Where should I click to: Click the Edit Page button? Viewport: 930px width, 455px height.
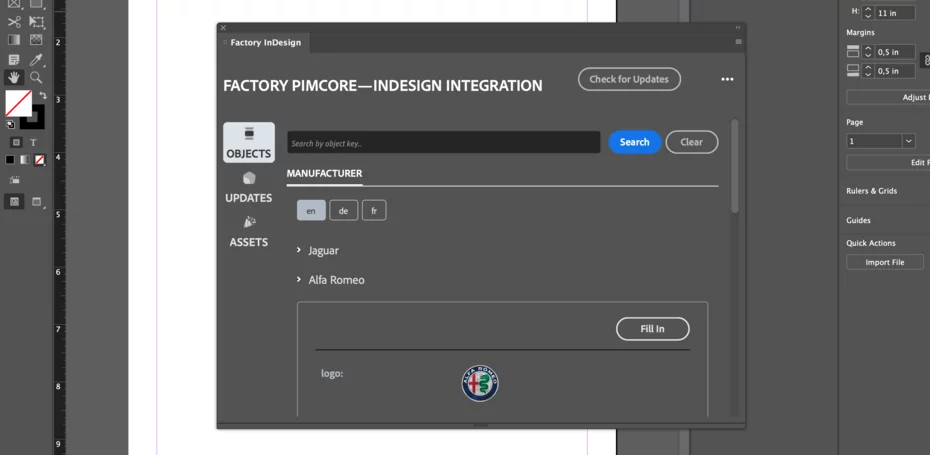point(888,163)
